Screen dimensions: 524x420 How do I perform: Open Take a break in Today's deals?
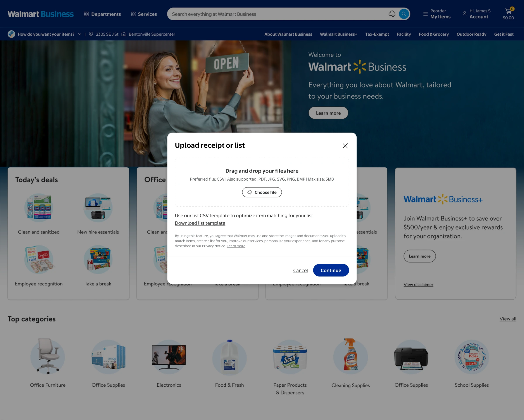coord(98,266)
